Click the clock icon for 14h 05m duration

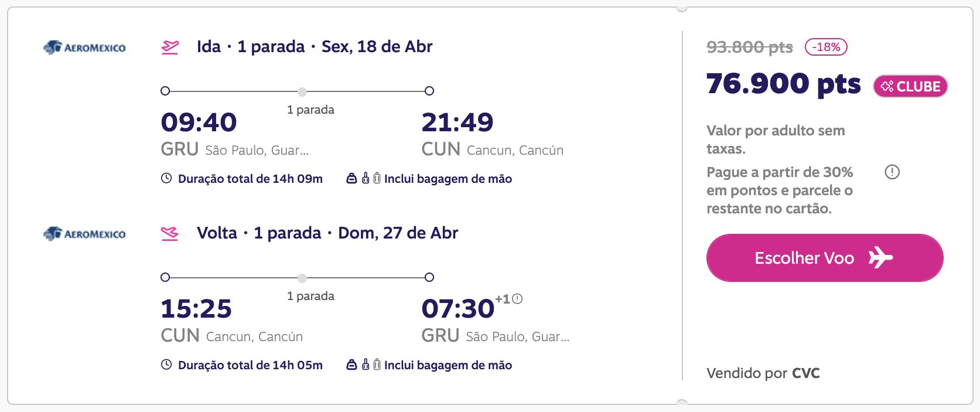[x=166, y=365]
